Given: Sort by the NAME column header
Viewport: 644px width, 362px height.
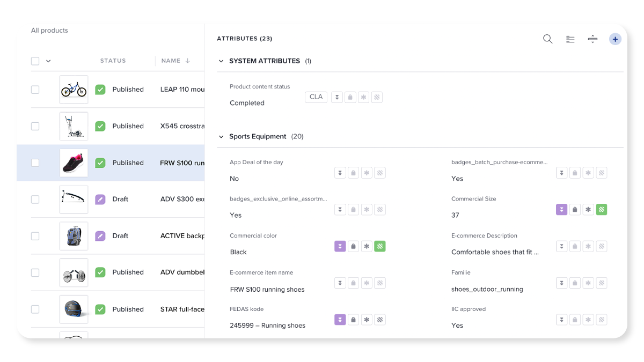Looking at the screenshot, I should pyautogui.click(x=171, y=61).
